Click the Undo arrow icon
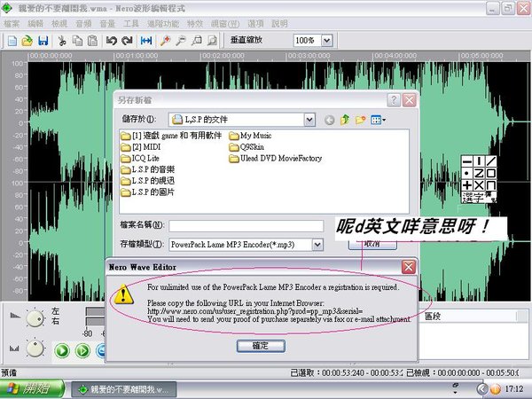532x399 pixels. (112, 41)
